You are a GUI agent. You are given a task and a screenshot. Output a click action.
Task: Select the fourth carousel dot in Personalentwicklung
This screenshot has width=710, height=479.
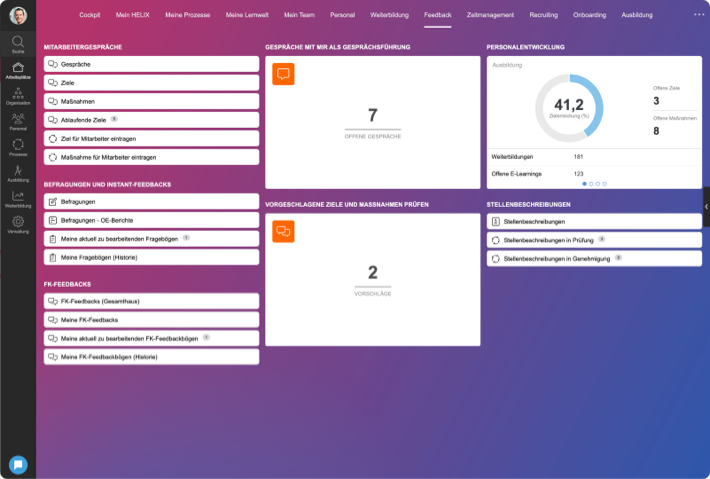tap(604, 184)
